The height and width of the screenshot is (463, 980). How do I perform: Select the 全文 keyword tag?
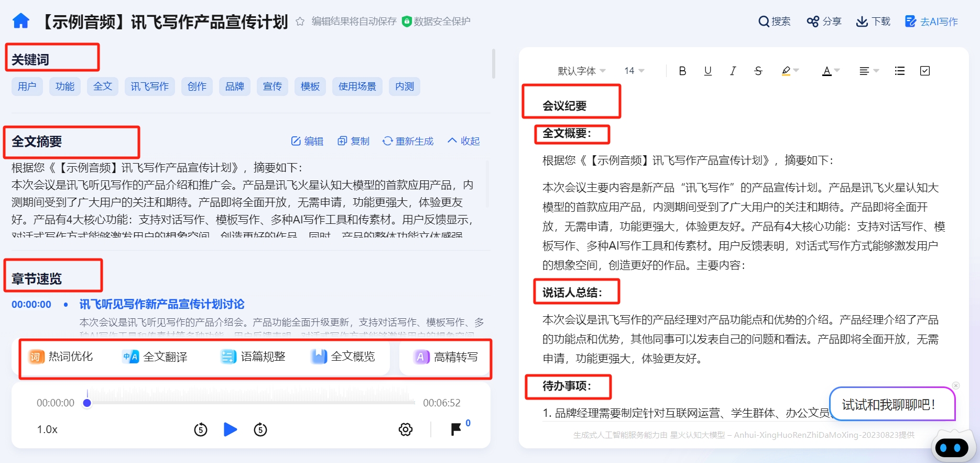tap(103, 87)
